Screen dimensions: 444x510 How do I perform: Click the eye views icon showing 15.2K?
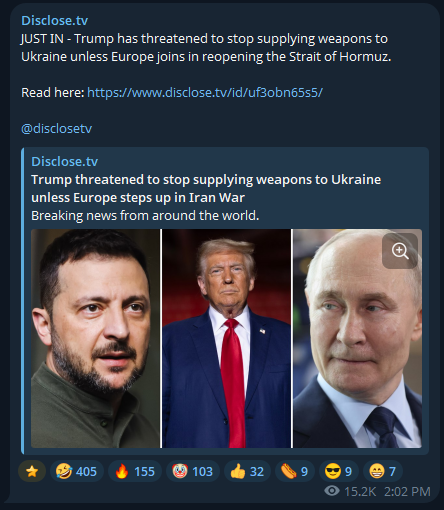click(332, 491)
